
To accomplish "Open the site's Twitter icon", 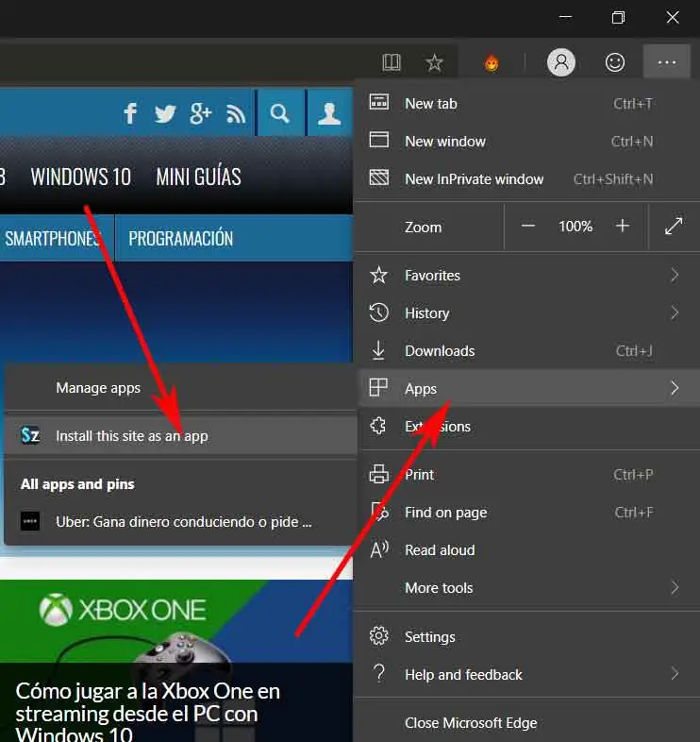I will tap(164, 114).
